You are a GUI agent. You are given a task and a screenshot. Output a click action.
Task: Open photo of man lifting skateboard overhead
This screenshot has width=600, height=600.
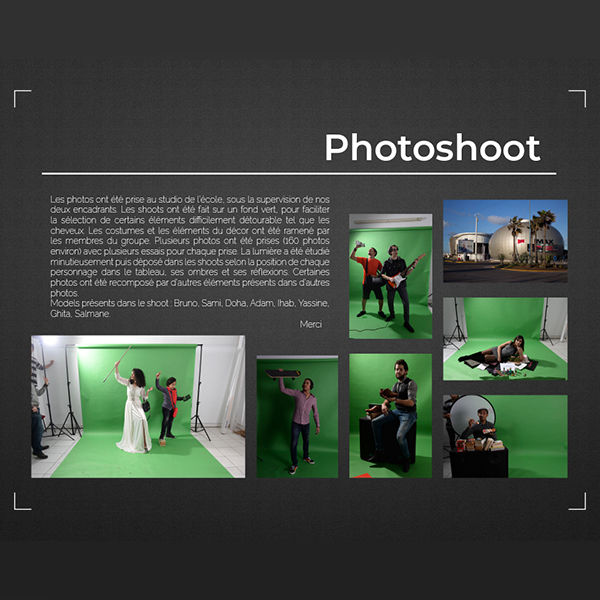coord(297,417)
